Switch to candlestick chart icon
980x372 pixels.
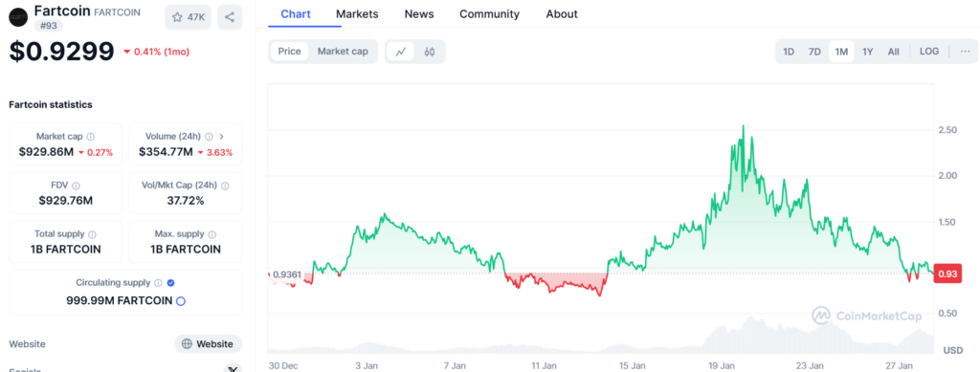tap(430, 52)
